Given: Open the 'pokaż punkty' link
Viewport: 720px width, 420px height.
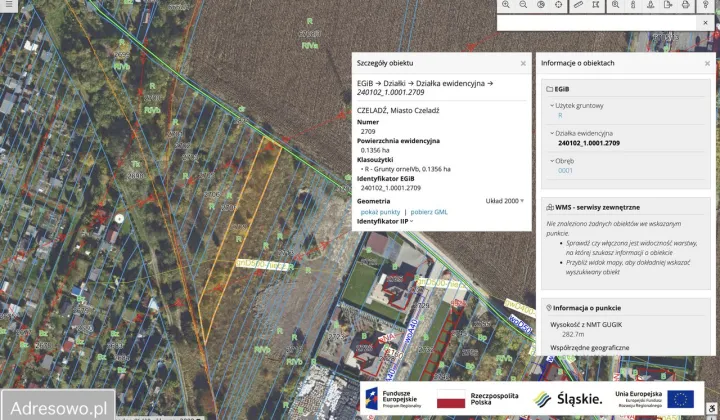Looking at the screenshot, I should 380,212.
